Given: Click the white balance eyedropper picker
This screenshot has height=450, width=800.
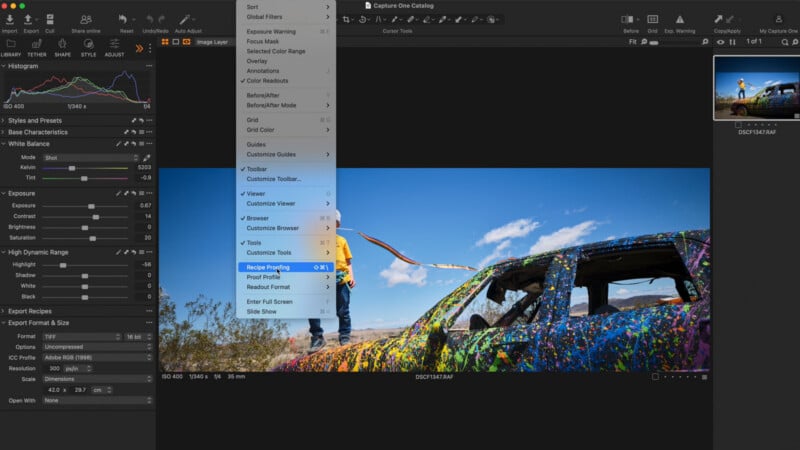Looking at the screenshot, I should [x=146, y=158].
